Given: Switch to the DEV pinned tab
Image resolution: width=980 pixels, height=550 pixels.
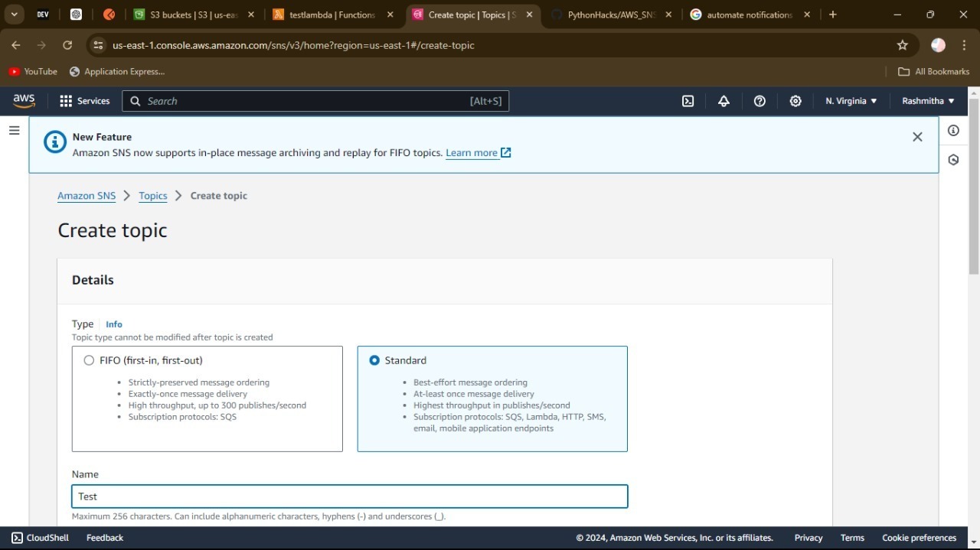Looking at the screenshot, I should [x=43, y=15].
